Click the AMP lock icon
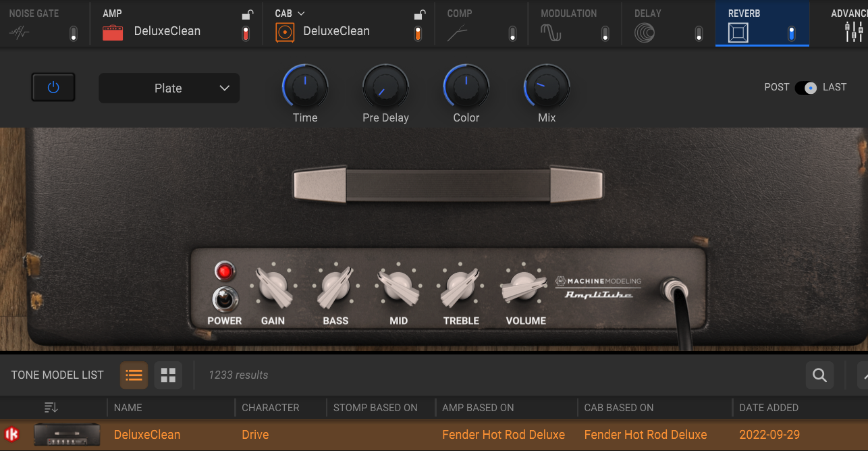Screen dimensions: 868x451 coord(248,15)
